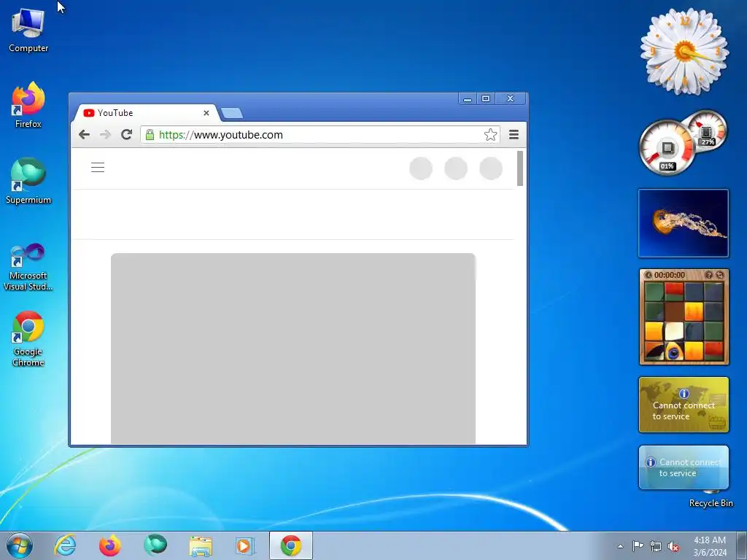This screenshot has height=560, width=747.
Task: Select the Supermium desktop shortcut
Action: [x=28, y=181]
